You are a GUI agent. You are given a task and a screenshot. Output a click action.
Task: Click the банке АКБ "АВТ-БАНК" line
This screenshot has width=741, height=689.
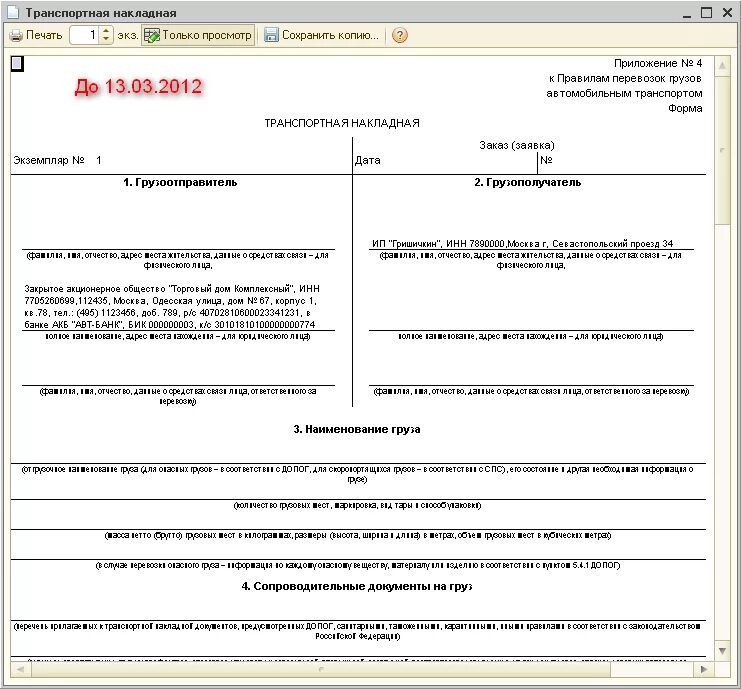coord(170,325)
